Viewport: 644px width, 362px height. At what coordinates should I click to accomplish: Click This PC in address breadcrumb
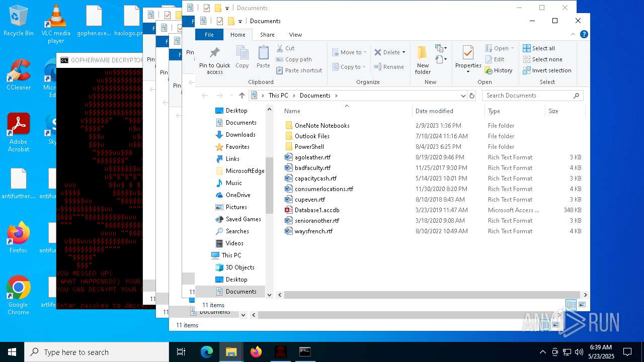(278, 96)
